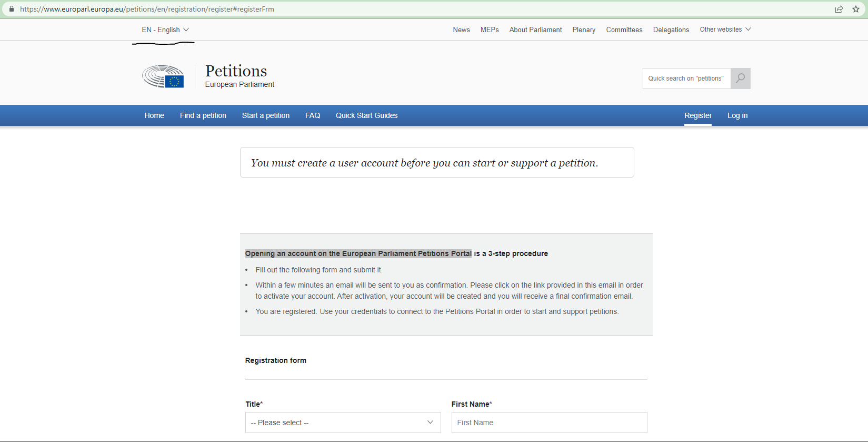Open Delegations link
This screenshot has height=442, width=868.
(x=671, y=30)
